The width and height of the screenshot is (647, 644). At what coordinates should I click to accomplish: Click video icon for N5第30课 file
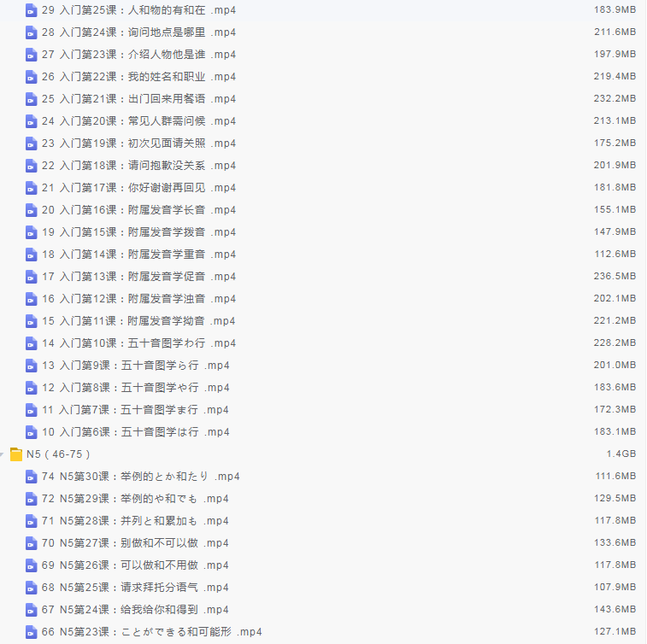pos(32,477)
